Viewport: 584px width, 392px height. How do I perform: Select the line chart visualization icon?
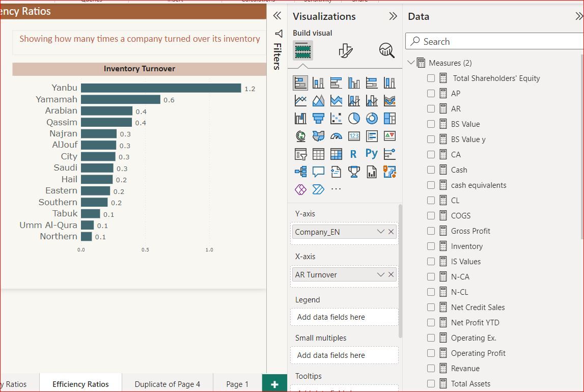[300, 100]
